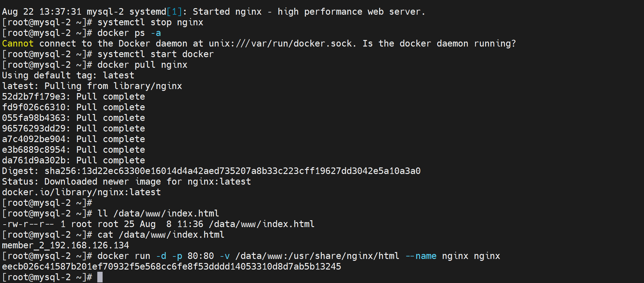Click the container ID starting with eecb026c
Image resolution: width=644 pixels, height=283 pixels.
tap(172, 266)
